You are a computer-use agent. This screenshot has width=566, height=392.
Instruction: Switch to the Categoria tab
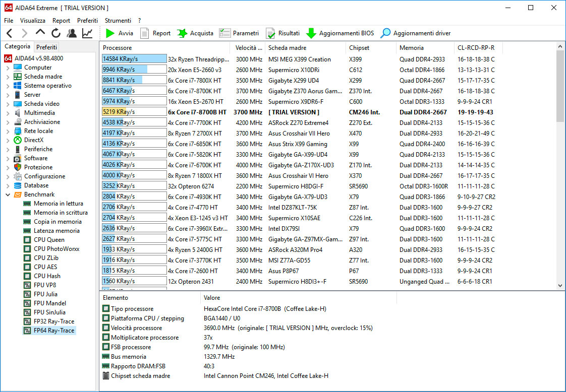(17, 46)
